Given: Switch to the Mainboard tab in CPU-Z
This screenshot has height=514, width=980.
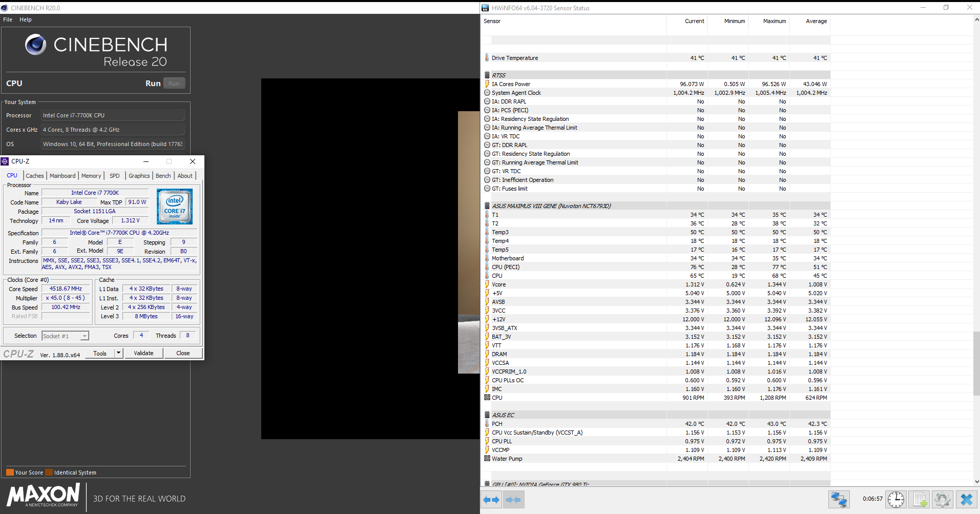Looking at the screenshot, I should pyautogui.click(x=62, y=176).
